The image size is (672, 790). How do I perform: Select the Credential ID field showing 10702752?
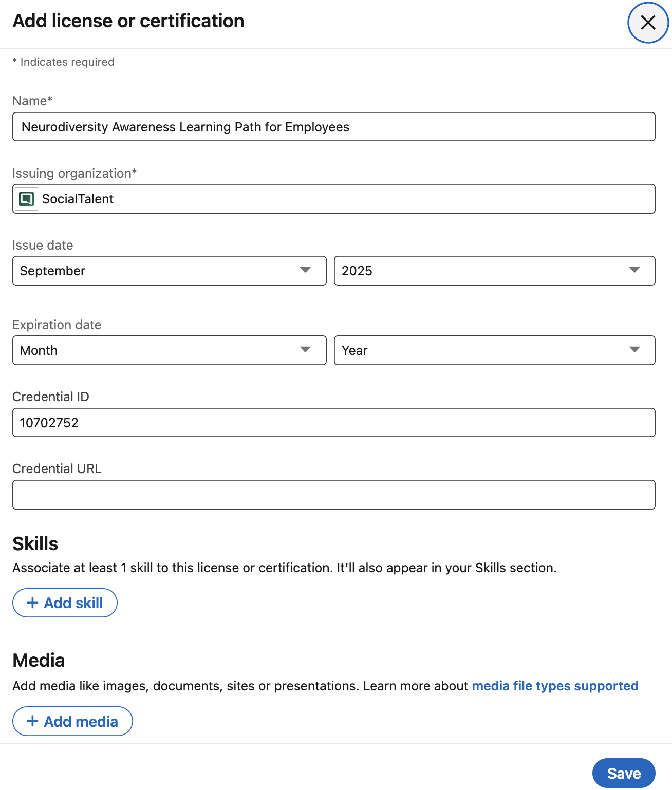coord(334,422)
